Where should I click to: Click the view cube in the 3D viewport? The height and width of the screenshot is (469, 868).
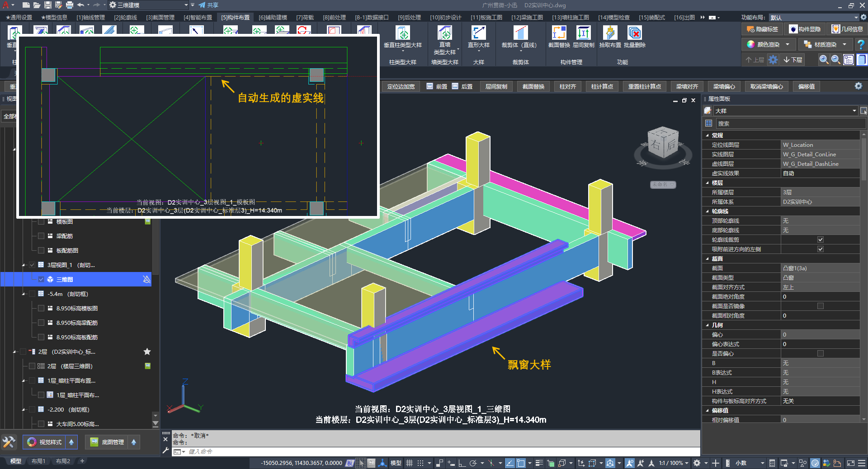(x=663, y=143)
